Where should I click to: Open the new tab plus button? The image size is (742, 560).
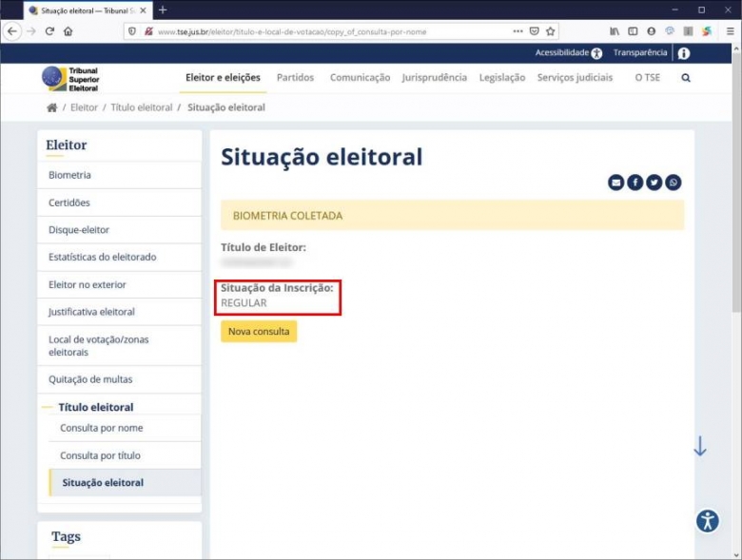pyautogui.click(x=163, y=10)
